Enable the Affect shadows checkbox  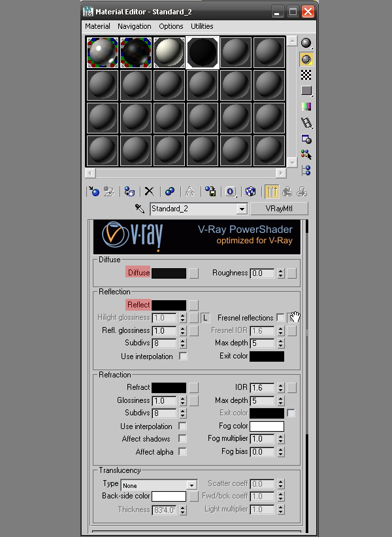[182, 439]
